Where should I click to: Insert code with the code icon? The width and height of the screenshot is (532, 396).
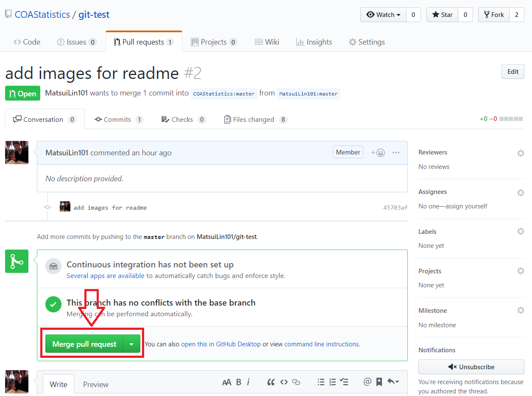click(284, 382)
